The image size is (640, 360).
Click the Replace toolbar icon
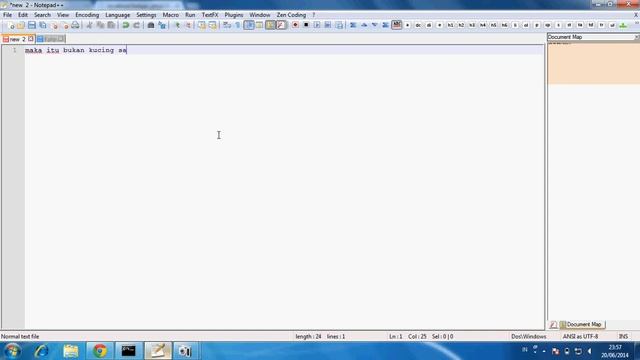[x=162, y=25]
